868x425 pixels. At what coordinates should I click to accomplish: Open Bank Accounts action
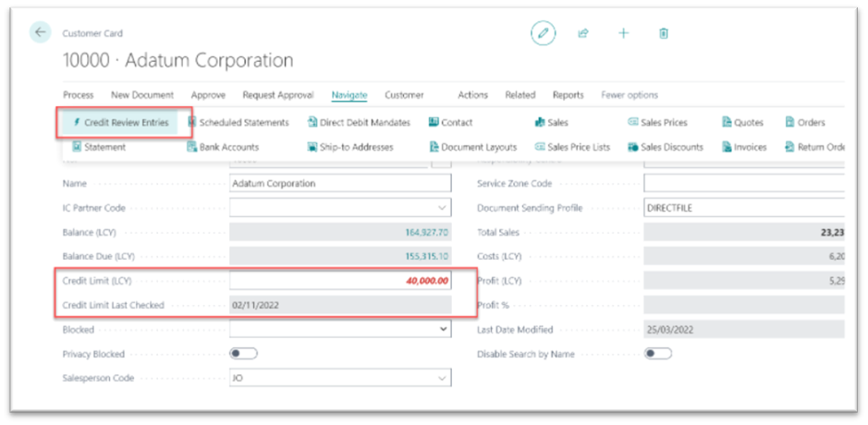[223, 147]
